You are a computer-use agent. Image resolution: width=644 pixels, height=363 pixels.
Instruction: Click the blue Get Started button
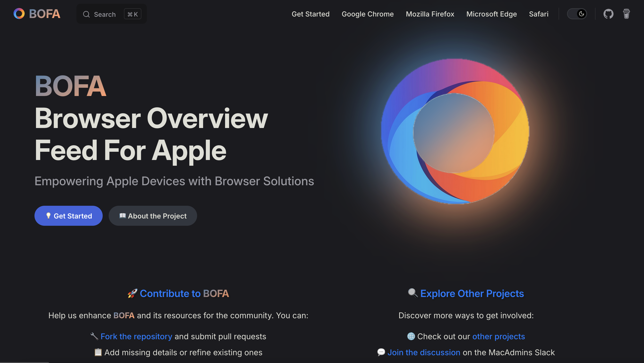tap(68, 216)
